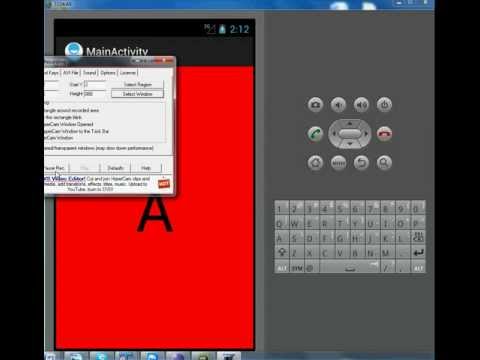480x360 pixels.
Task: Click the emulator Search button
Action: [x=384, y=163]
